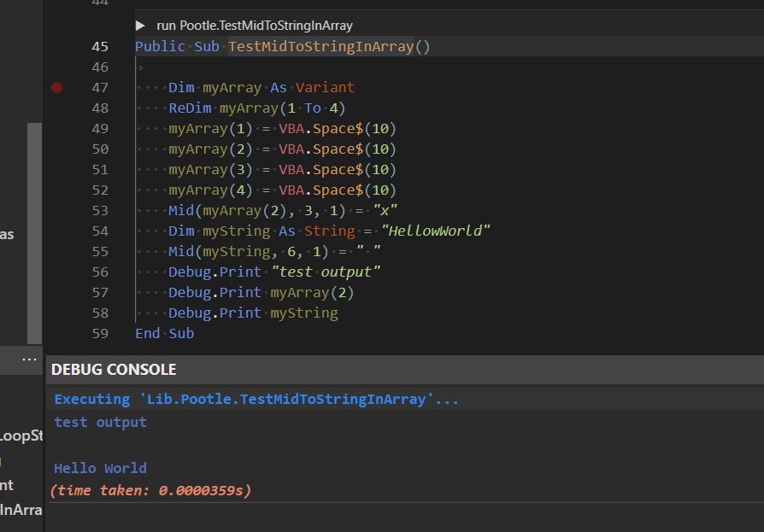Click the time taken console message
The width and height of the screenshot is (764, 532).
pos(150,490)
